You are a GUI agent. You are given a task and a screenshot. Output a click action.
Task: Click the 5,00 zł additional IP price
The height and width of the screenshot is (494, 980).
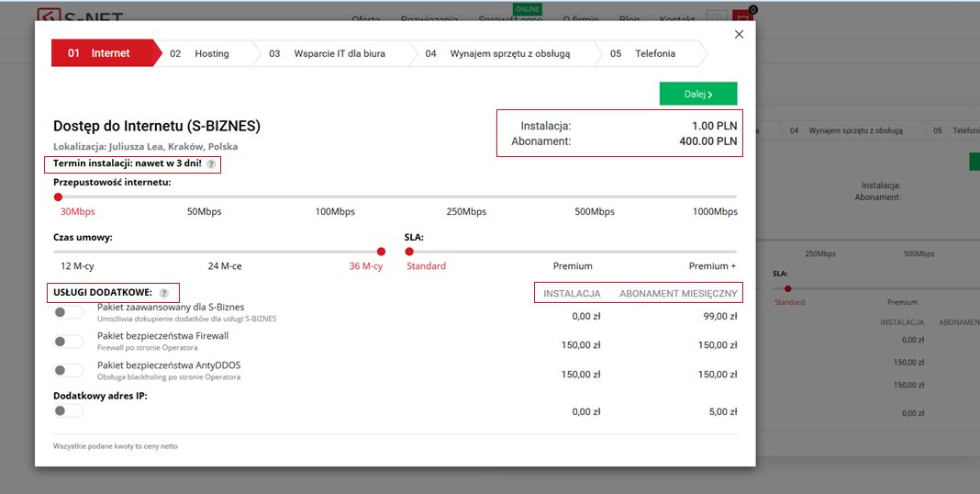723,412
